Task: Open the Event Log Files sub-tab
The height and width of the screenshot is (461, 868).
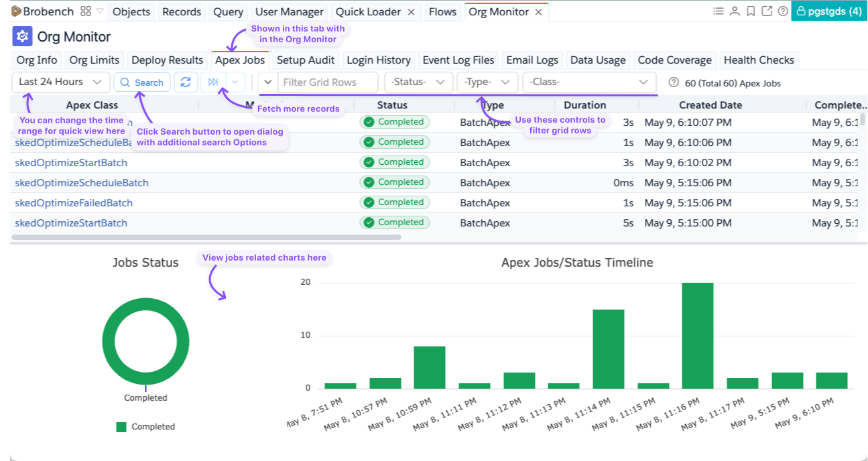Action: [458, 60]
